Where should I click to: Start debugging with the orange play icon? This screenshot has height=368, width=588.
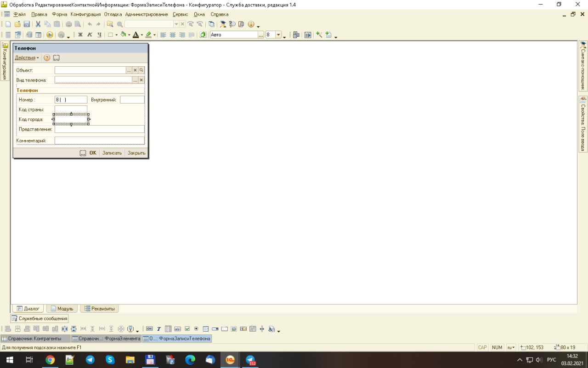50,35
